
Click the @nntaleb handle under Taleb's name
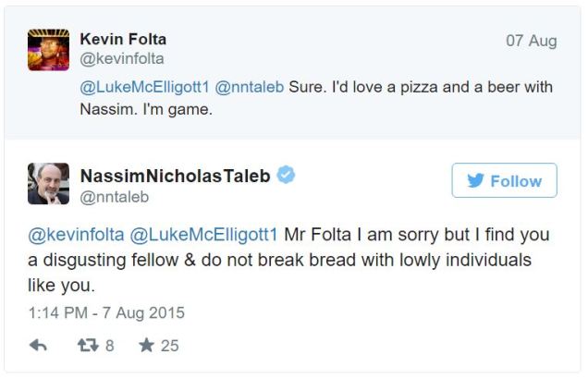[115, 196]
